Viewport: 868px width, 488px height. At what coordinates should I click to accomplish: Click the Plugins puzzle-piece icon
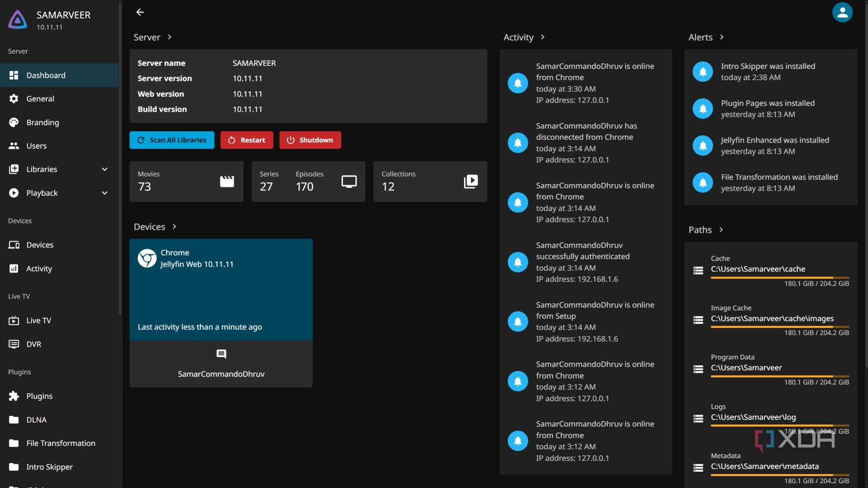(x=14, y=396)
